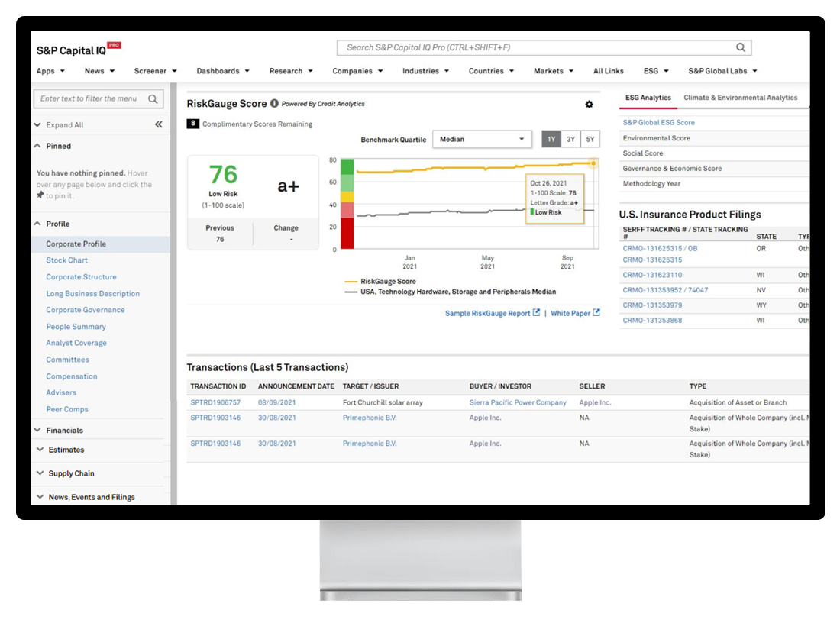Open Committees in the sidebar

pyautogui.click(x=67, y=360)
